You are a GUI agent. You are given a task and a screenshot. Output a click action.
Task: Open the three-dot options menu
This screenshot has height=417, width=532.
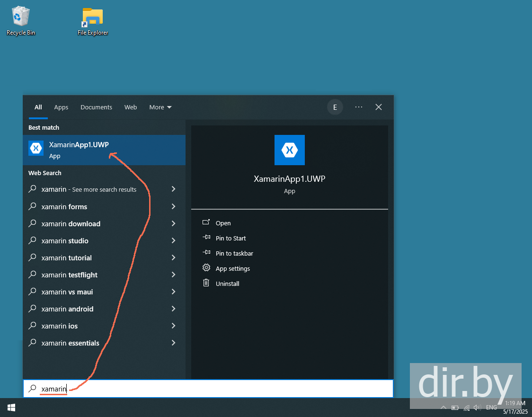click(x=359, y=107)
